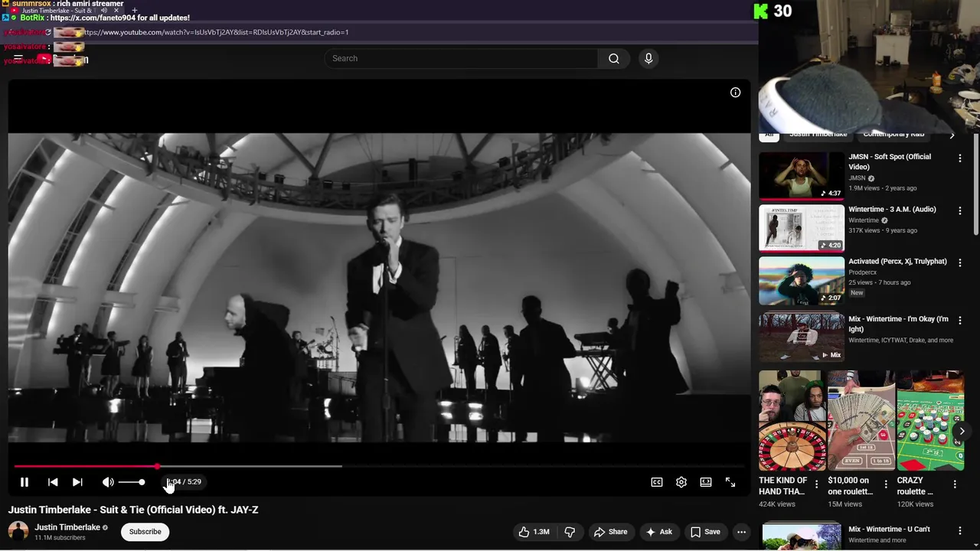Start voice search with the microphone
This screenshot has width=980, height=551.
(x=648, y=58)
